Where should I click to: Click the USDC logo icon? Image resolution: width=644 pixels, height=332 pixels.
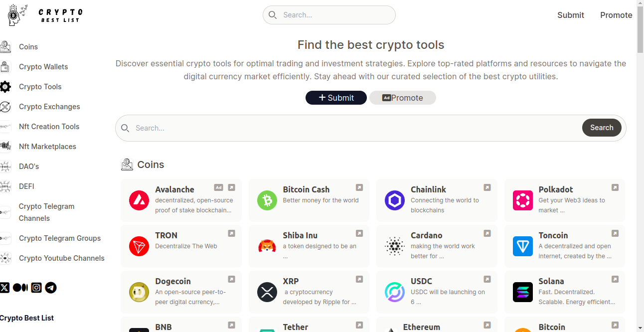tap(395, 292)
